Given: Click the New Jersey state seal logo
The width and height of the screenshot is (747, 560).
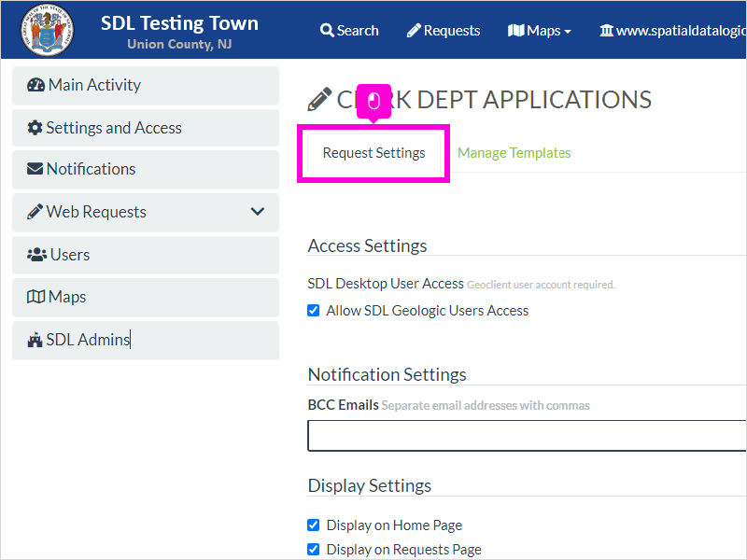Looking at the screenshot, I should click(47, 30).
